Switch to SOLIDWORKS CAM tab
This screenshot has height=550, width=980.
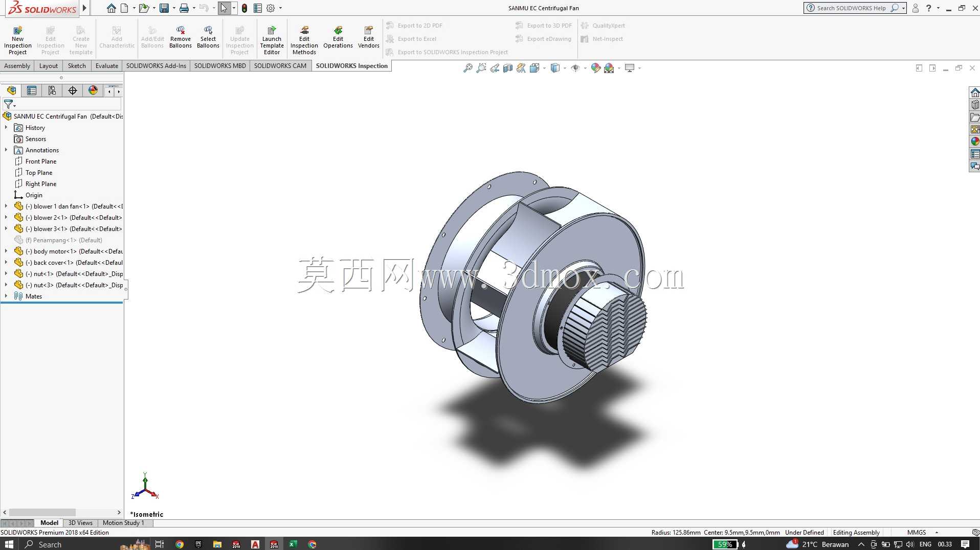click(x=280, y=66)
